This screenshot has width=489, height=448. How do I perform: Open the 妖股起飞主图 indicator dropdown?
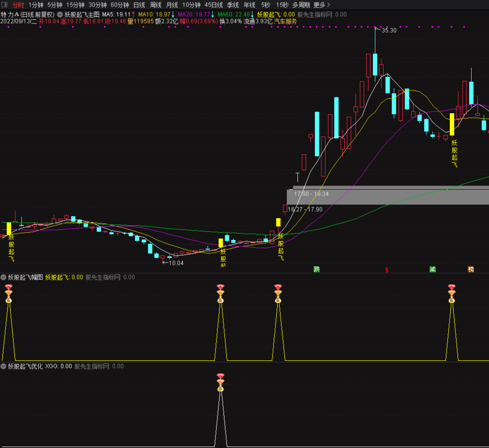coord(60,14)
